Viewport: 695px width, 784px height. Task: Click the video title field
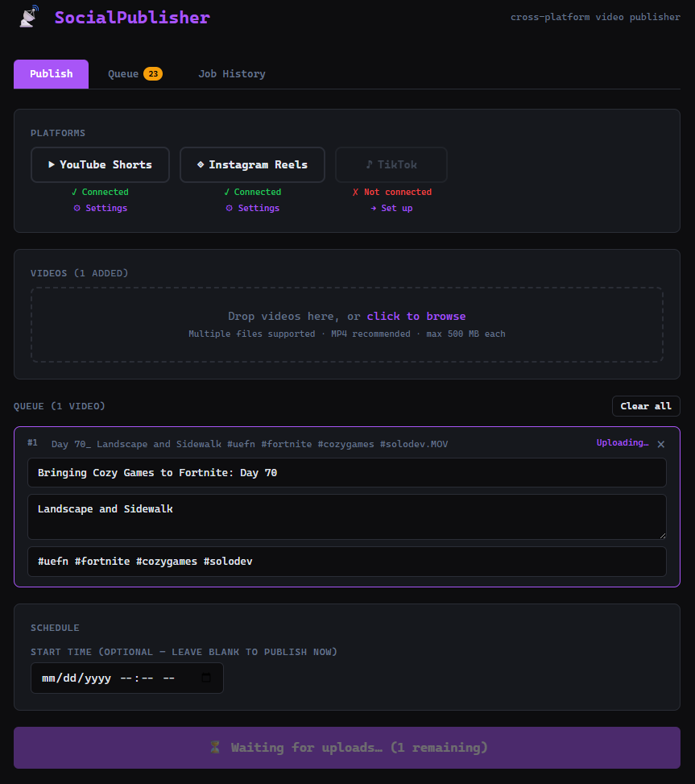click(346, 473)
